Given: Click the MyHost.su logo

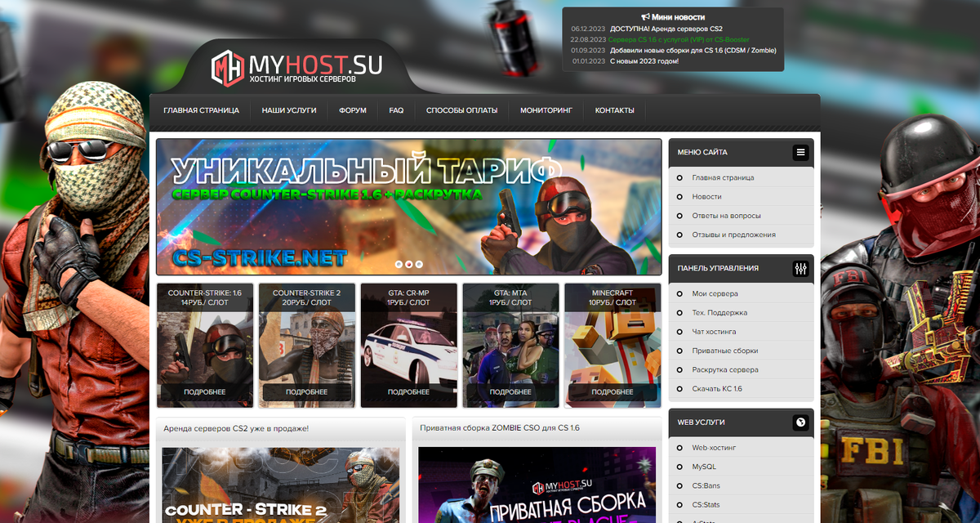Looking at the screenshot, I should 296,69.
